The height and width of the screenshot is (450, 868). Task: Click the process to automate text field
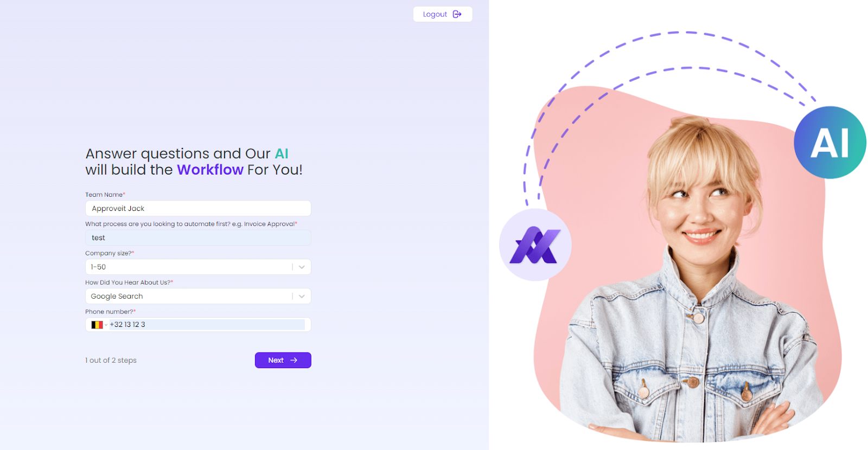tap(198, 237)
